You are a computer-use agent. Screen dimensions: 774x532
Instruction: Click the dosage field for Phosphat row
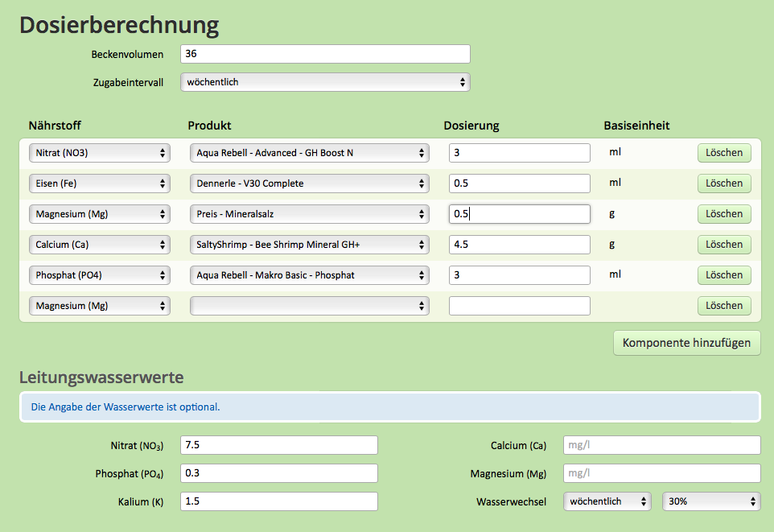[519, 275]
